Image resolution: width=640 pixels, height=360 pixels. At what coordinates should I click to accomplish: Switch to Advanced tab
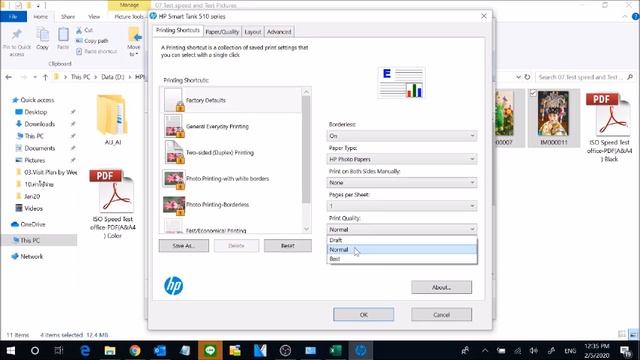pyautogui.click(x=279, y=32)
